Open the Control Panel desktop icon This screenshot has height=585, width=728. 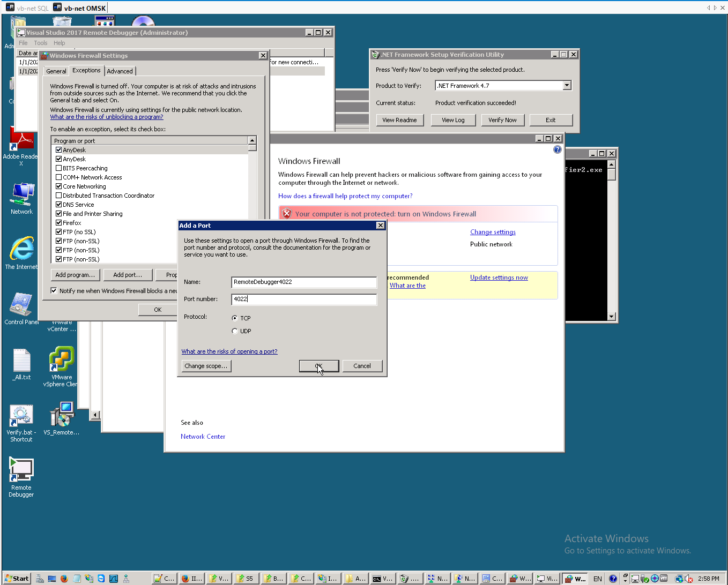[21, 309]
